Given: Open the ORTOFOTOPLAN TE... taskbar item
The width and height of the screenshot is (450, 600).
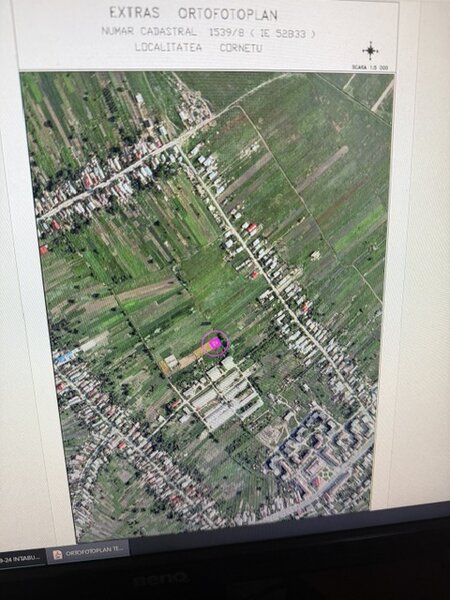Looking at the screenshot, I should pyautogui.click(x=88, y=553).
